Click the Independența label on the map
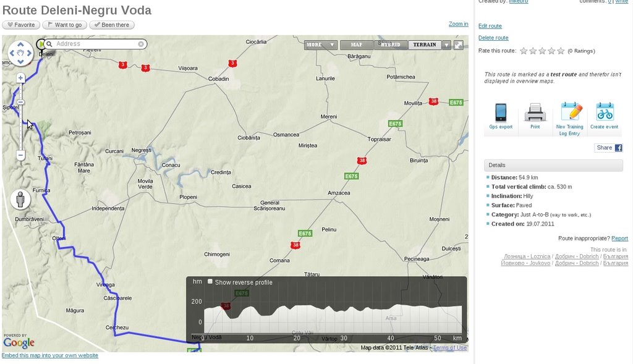Screen dimensions: 633x364 108,209
